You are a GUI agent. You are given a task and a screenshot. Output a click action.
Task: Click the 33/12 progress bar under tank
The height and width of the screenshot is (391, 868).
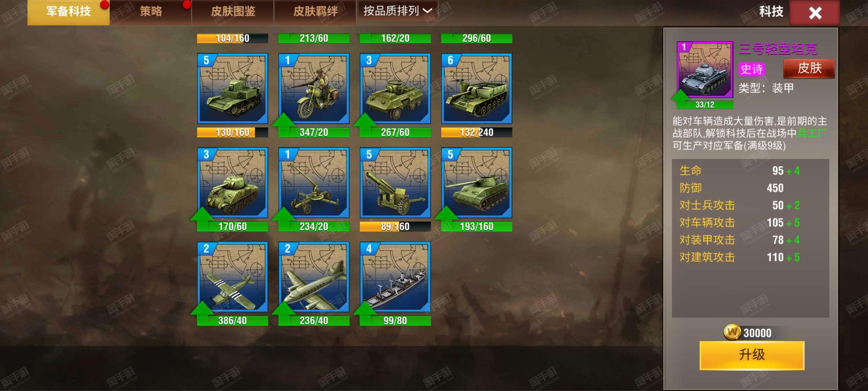pyautogui.click(x=705, y=105)
